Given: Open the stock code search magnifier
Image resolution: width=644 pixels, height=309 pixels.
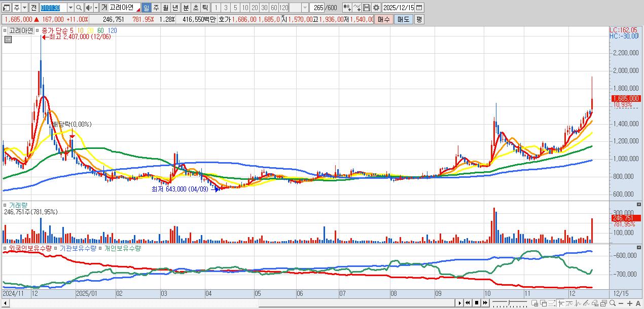Looking at the screenshot, I should (x=79, y=8).
